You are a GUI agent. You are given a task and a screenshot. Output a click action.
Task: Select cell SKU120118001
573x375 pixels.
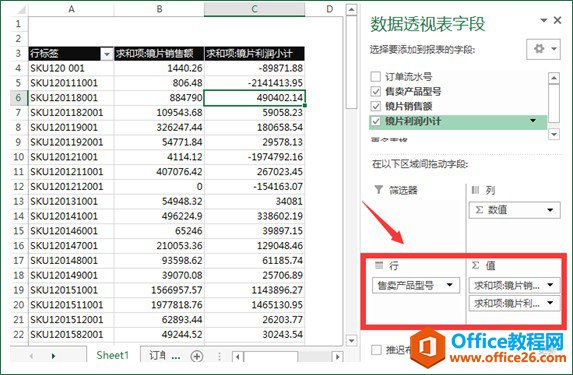pyautogui.click(x=71, y=98)
